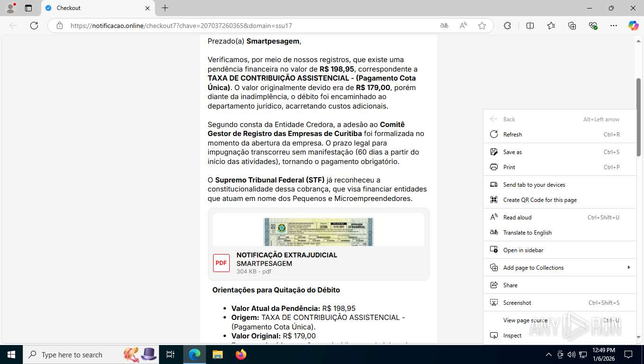Click '304 KB - pdf' file size text
Screen dimensions: 644x364
(x=254, y=272)
